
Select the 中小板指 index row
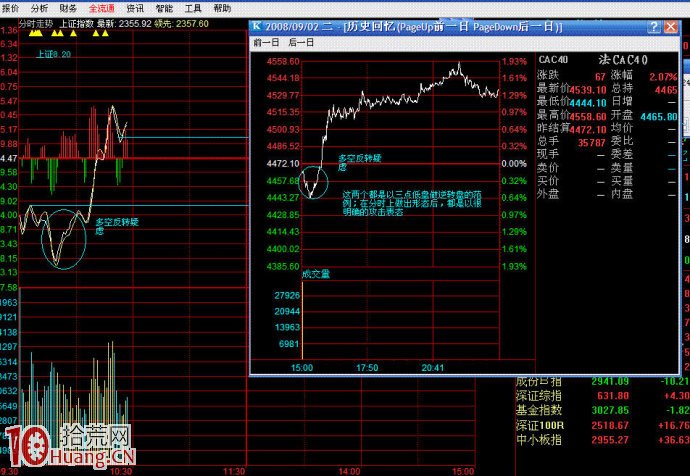click(602, 440)
